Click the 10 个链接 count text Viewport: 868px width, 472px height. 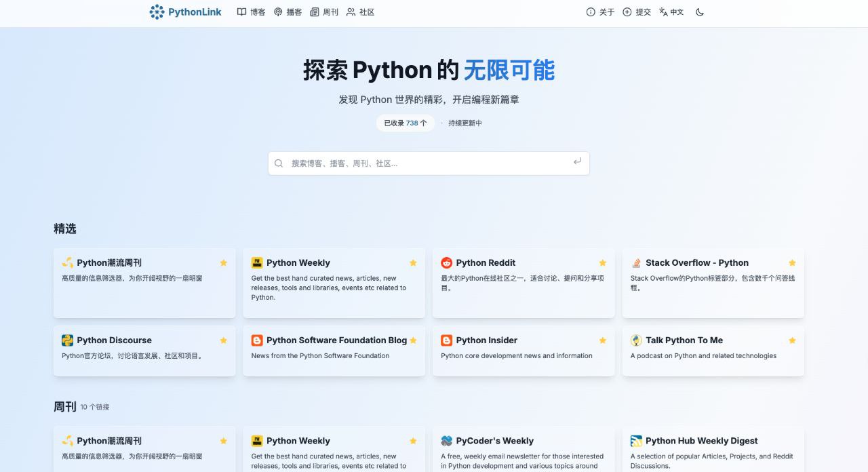coord(95,407)
